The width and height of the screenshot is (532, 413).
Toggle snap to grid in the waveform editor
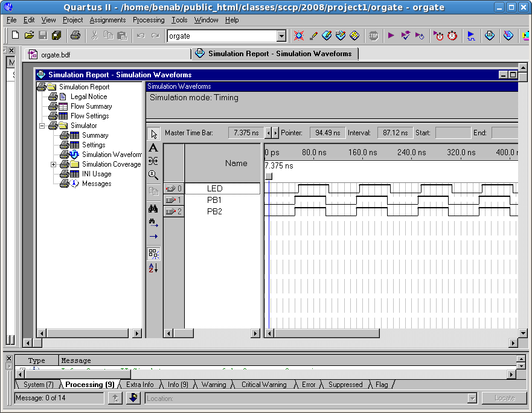(153, 254)
